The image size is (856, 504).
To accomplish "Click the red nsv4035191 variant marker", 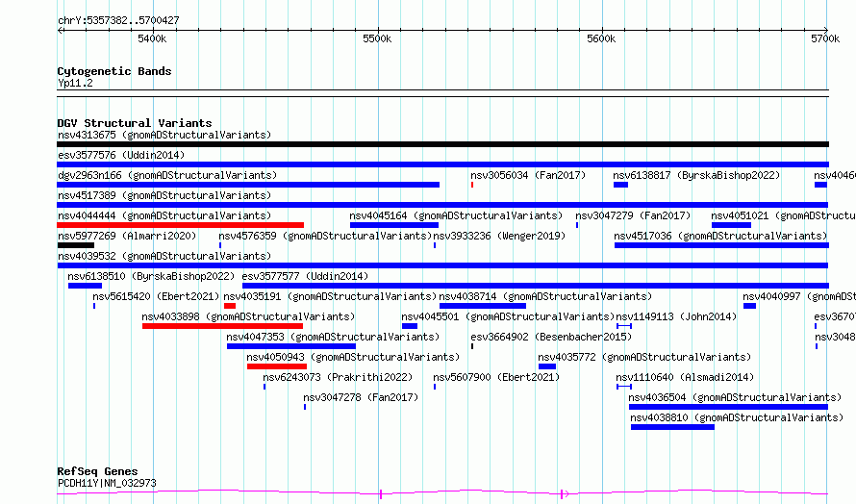I will pyautogui.click(x=230, y=306).
